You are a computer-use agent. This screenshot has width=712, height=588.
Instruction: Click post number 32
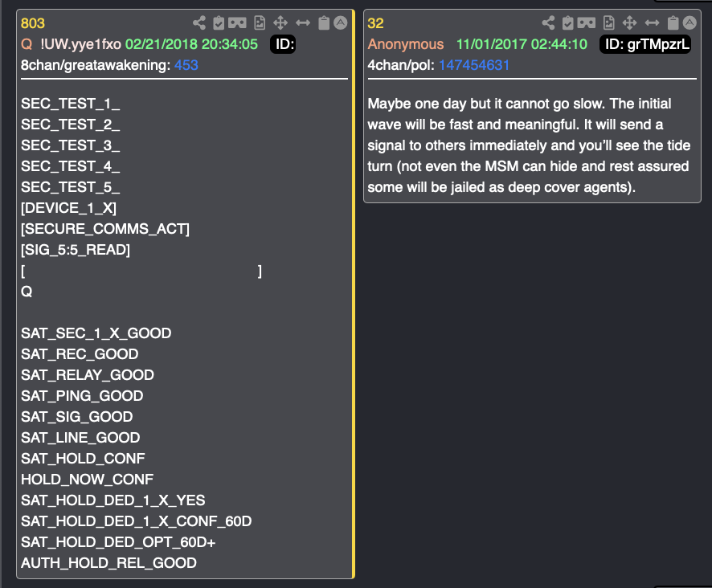click(x=375, y=23)
